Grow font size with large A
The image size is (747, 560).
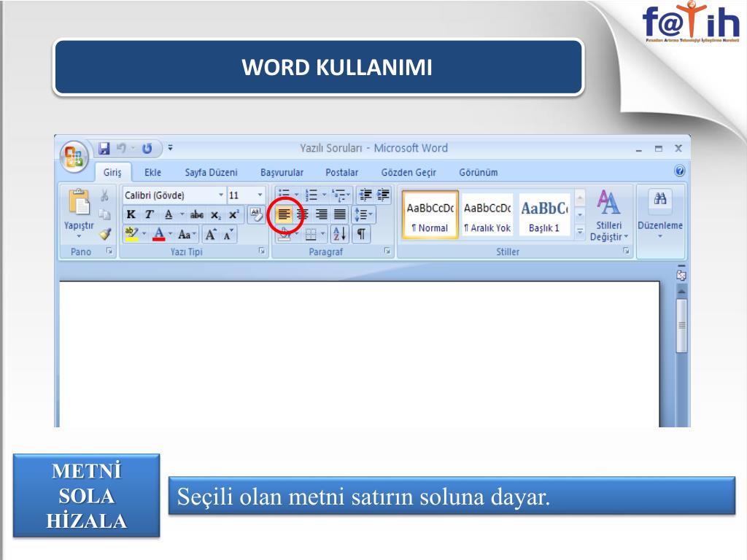211,234
